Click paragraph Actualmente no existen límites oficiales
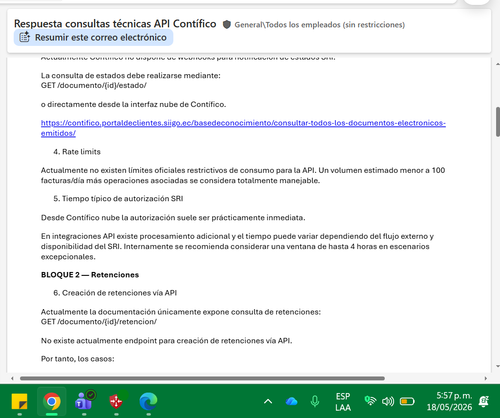Screen dimensions: 500x418 click(243, 175)
